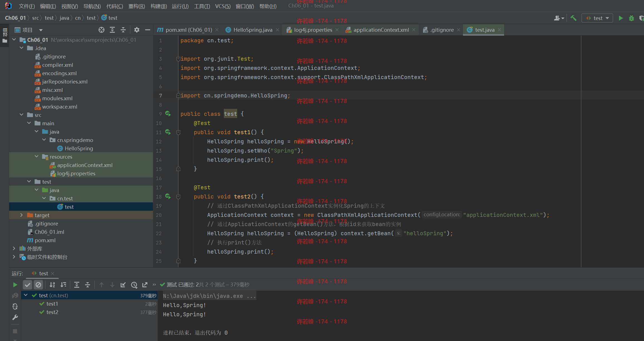Image resolution: width=644 pixels, height=341 pixels.
Task: Toggle show passed tests checkmark
Action: tap(27, 285)
